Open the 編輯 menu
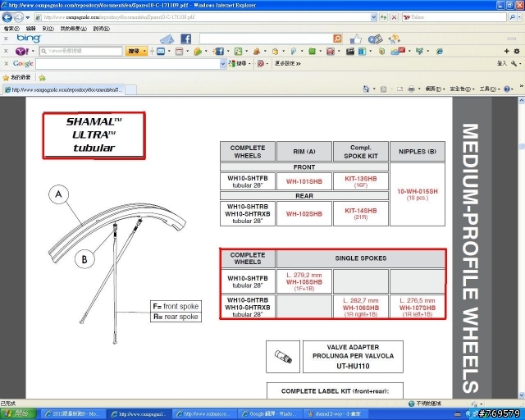Viewport: 525px width, 420px height. click(x=31, y=29)
